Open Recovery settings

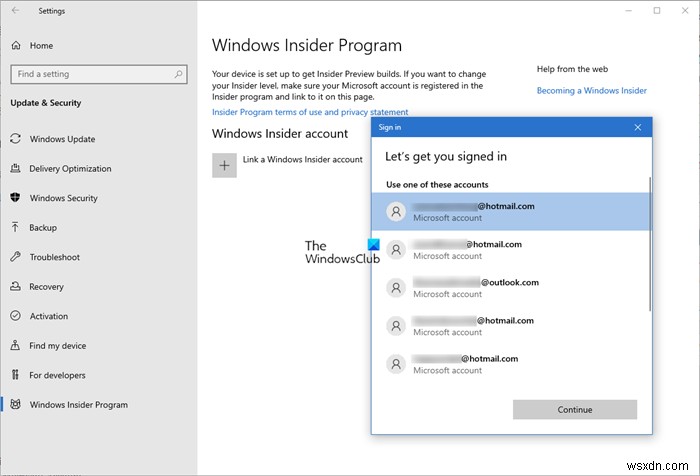pos(46,286)
